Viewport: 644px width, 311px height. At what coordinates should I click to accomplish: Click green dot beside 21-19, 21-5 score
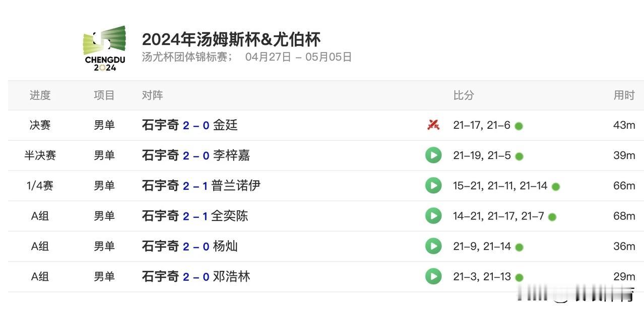(x=519, y=156)
